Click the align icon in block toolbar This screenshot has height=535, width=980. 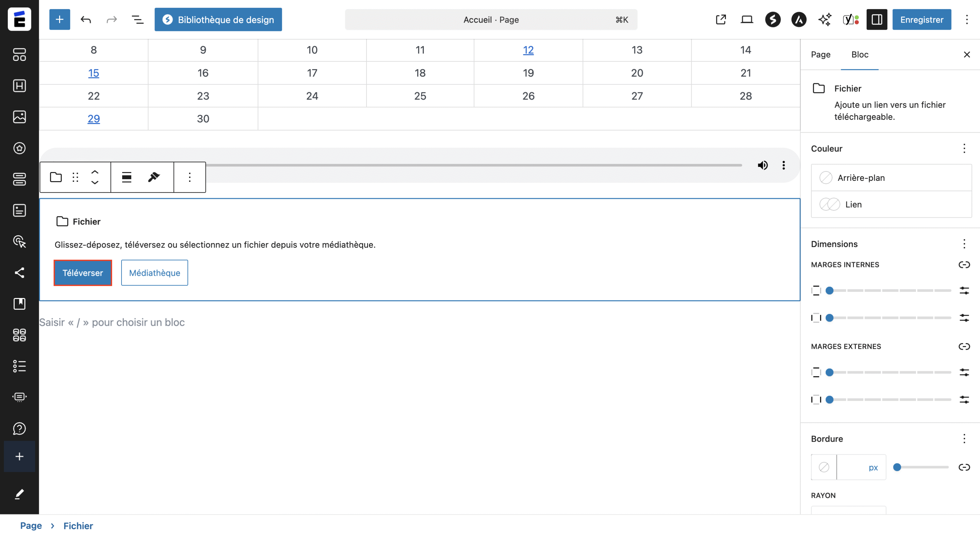tap(126, 177)
